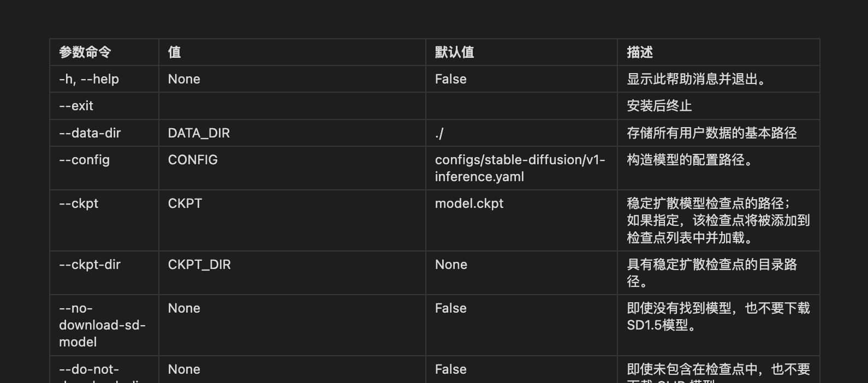Click the --ckpt-dir parameter cell

click(90, 265)
